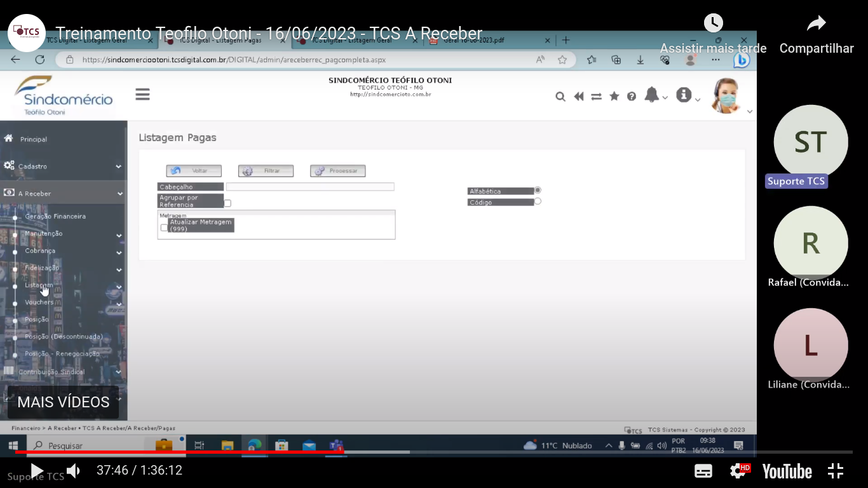Click the sindcomercioto.com.br link in header
868x488 pixels.
tap(390, 94)
